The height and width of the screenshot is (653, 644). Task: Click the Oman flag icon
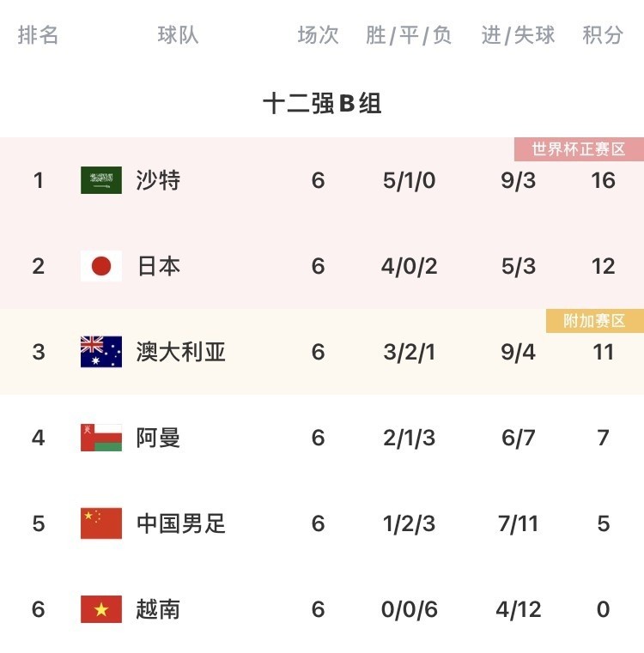(101, 438)
